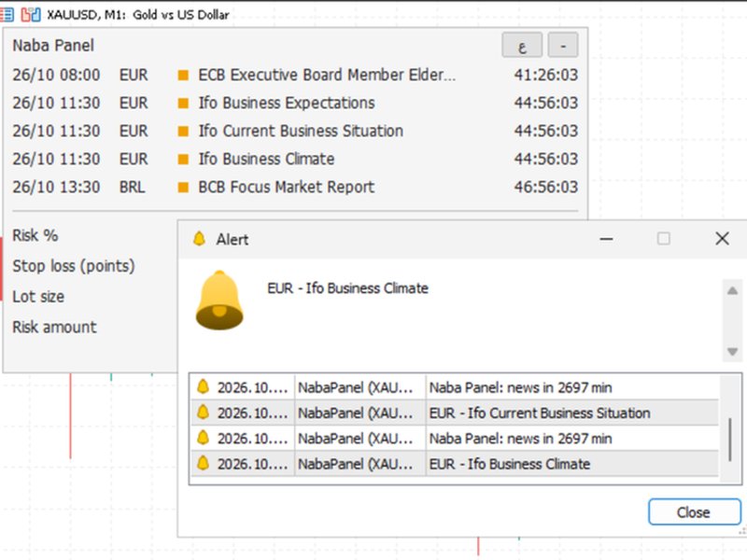Click the alert message text beside the large bell
This screenshot has width=747, height=560.
[x=347, y=288]
